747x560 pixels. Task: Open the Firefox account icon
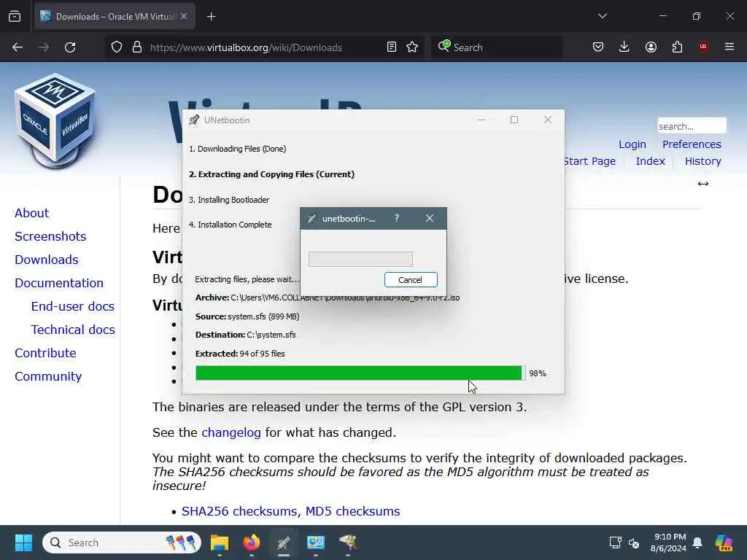click(651, 47)
